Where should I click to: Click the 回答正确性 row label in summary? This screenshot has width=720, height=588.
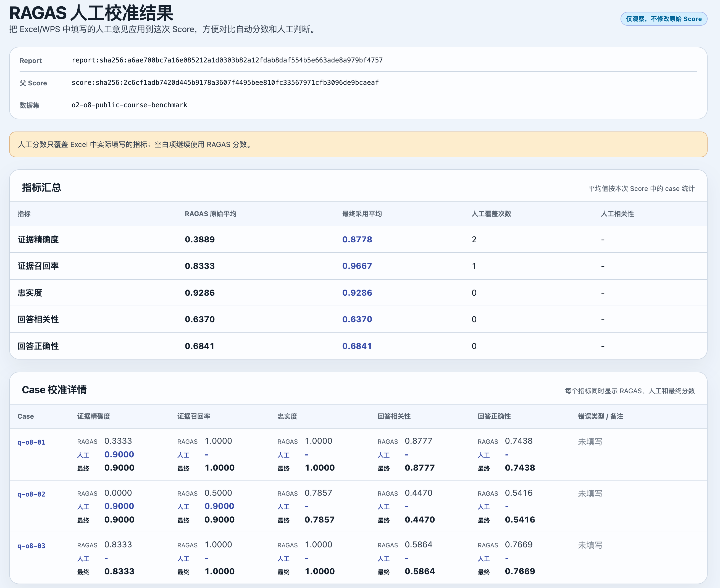[38, 346]
